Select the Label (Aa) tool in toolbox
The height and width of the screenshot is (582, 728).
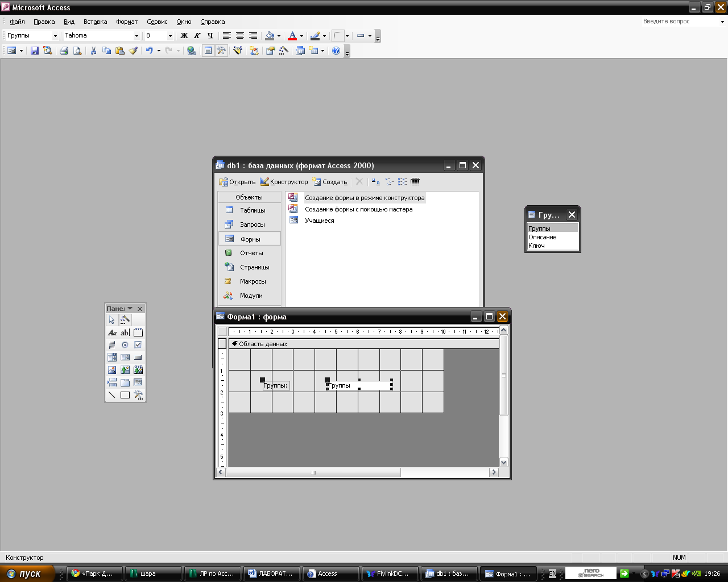(112, 332)
